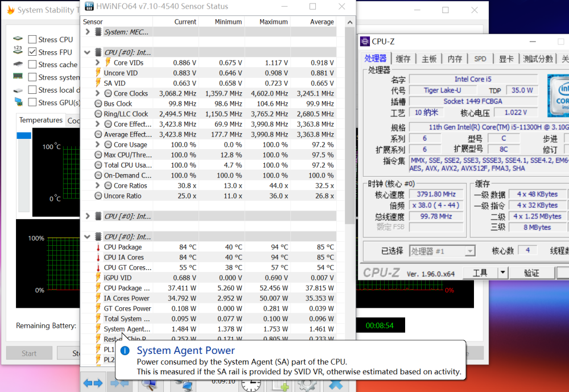Click the blue X close sensors icon
Screen dimensions: 569x392
point(335,384)
